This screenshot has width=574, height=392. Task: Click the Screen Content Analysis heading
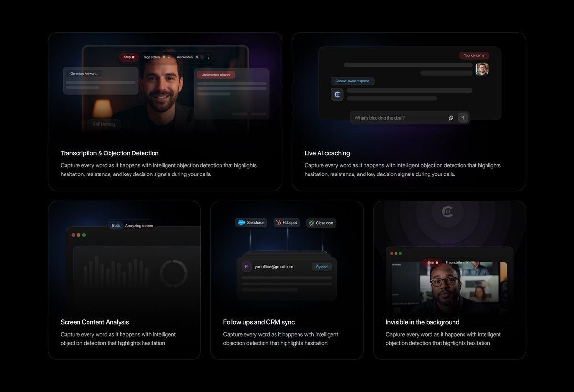coord(95,322)
